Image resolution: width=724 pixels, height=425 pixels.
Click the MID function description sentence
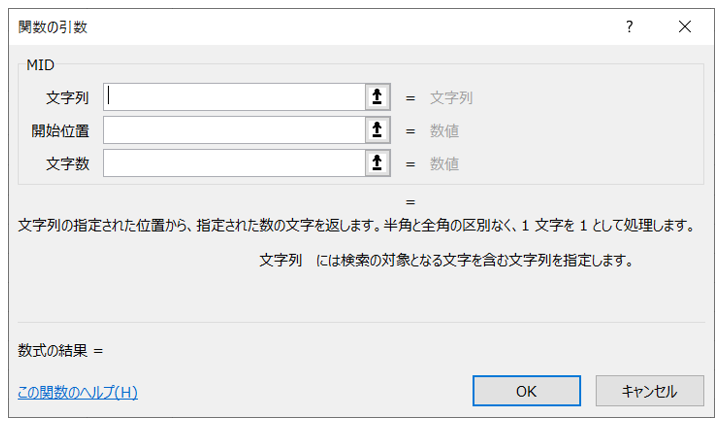tap(356, 225)
